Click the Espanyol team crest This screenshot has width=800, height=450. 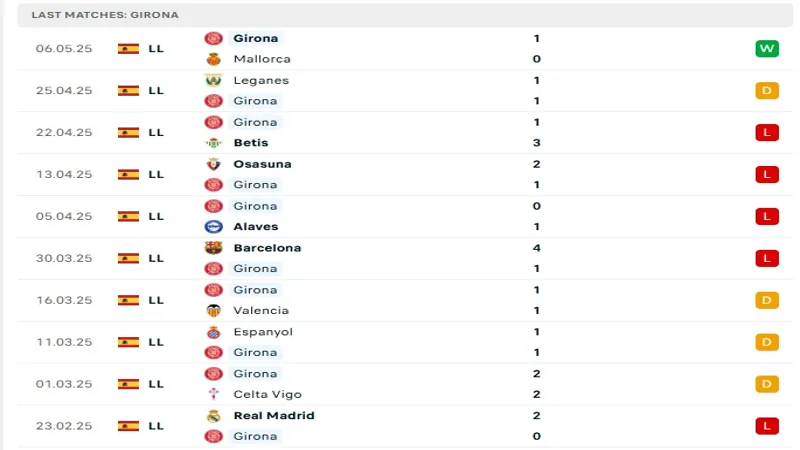click(212, 332)
